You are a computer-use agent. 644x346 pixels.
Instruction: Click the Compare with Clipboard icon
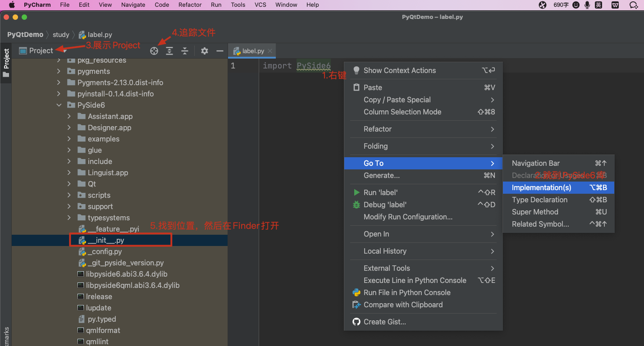pos(356,305)
